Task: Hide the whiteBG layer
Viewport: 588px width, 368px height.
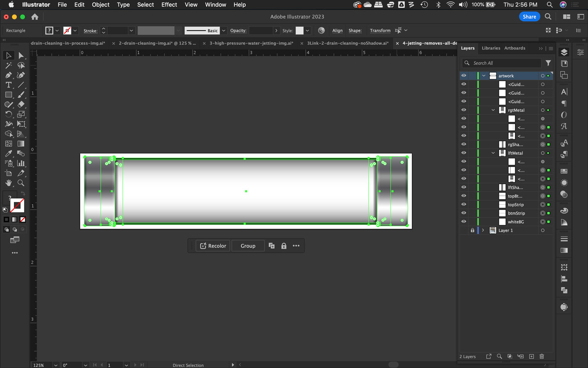Action: coord(464,222)
